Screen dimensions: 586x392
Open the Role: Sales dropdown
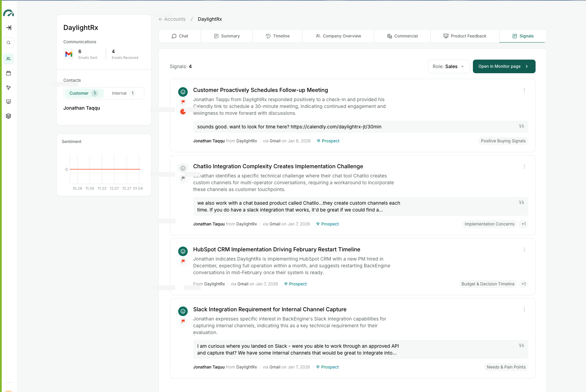(449, 66)
